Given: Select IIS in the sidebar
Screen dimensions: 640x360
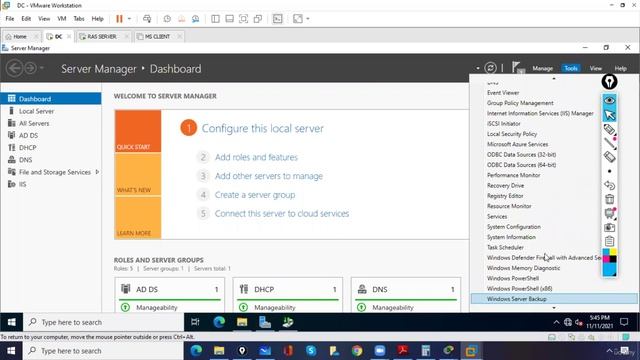Looking at the screenshot, I should point(51,184).
